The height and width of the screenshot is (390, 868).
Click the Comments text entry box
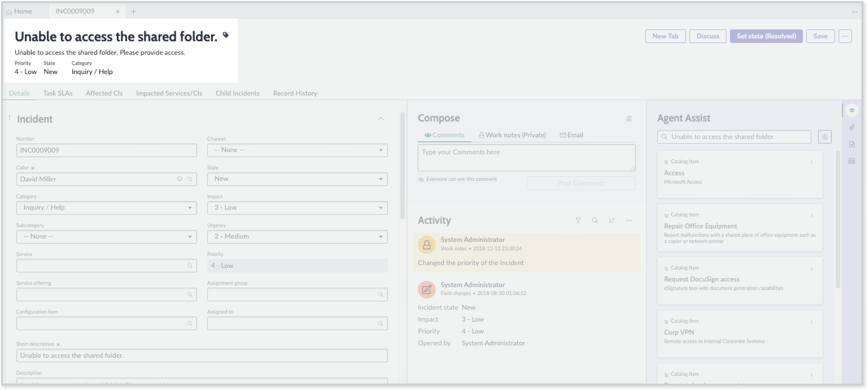coord(526,157)
